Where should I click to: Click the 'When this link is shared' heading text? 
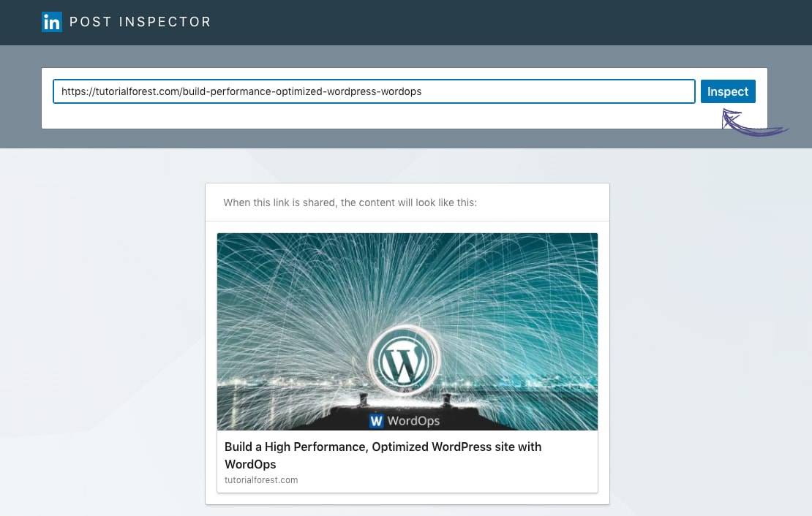click(x=350, y=202)
